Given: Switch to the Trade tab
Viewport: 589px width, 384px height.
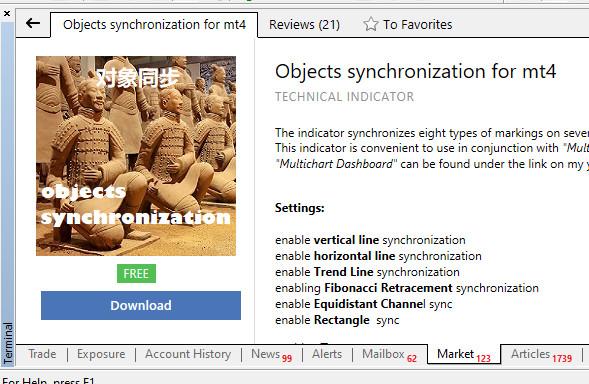Looking at the screenshot, I should tap(42, 354).
